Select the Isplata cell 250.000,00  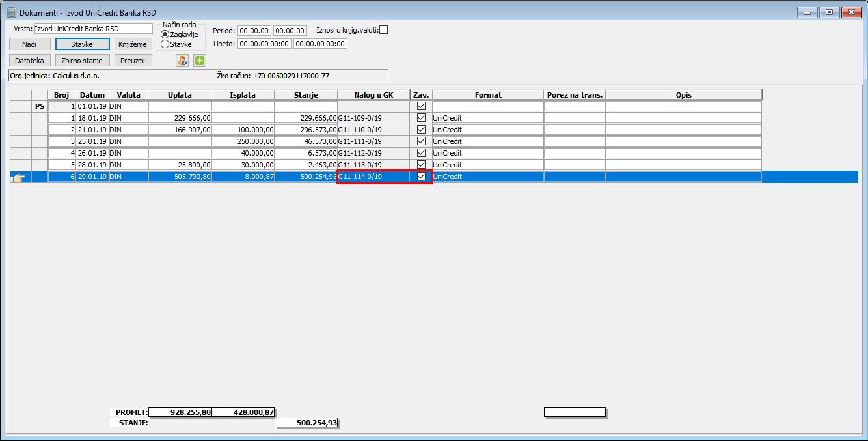pos(243,141)
